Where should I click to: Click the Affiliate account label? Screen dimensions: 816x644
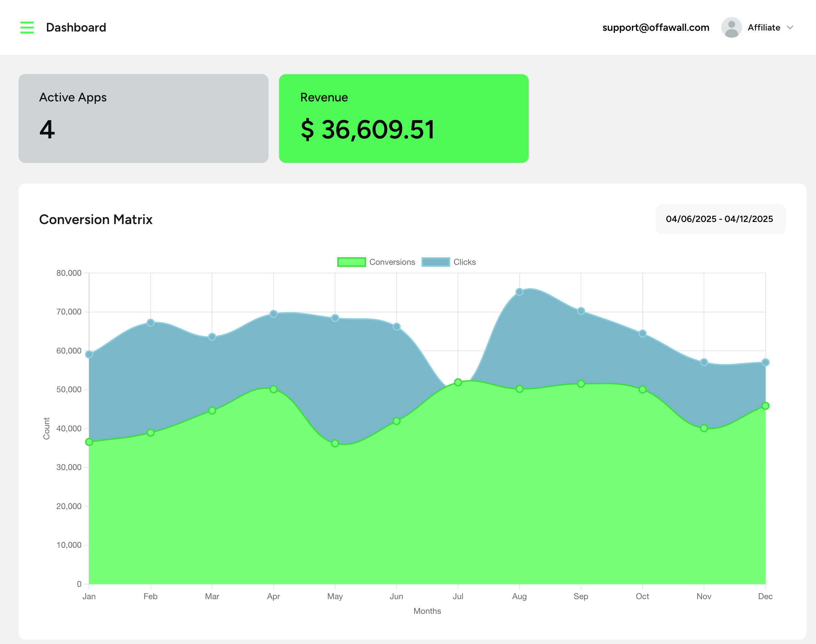point(764,27)
